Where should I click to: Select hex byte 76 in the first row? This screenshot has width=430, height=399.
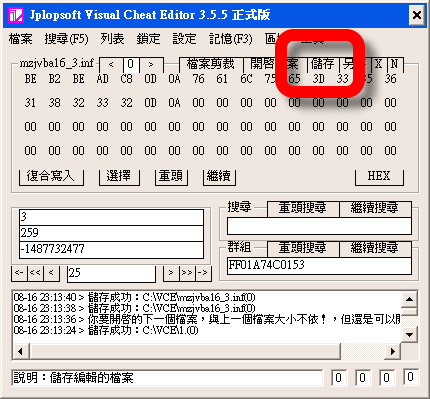tap(198, 79)
